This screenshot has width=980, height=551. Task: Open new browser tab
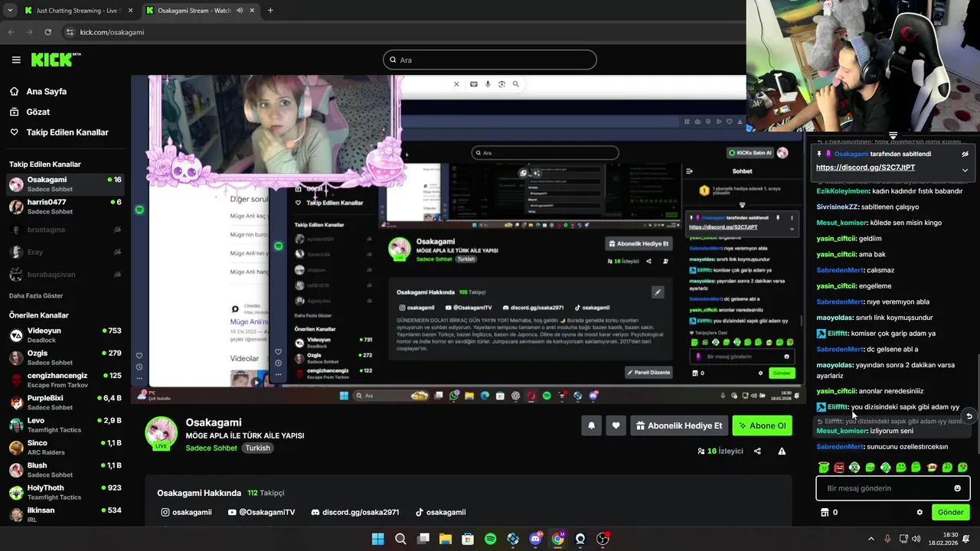(x=270, y=11)
